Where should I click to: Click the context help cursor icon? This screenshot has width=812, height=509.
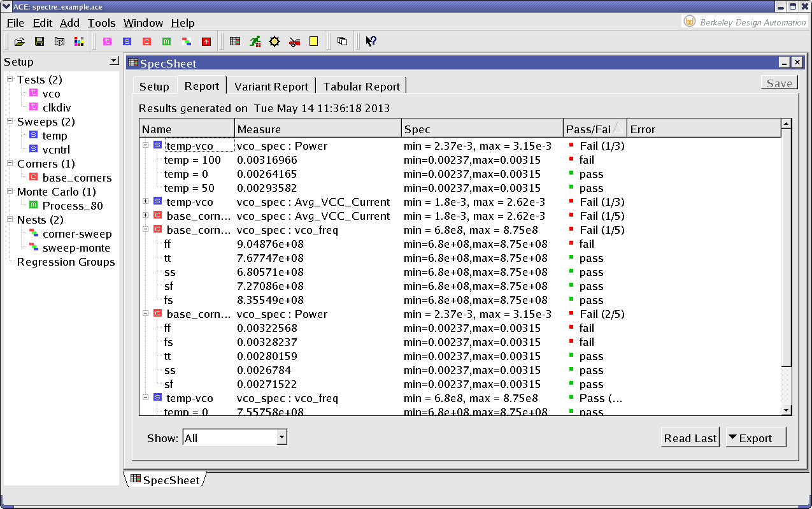[371, 41]
